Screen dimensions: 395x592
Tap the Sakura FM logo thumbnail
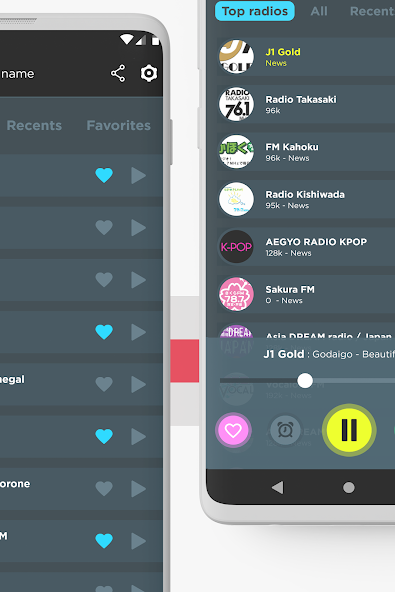click(x=236, y=294)
